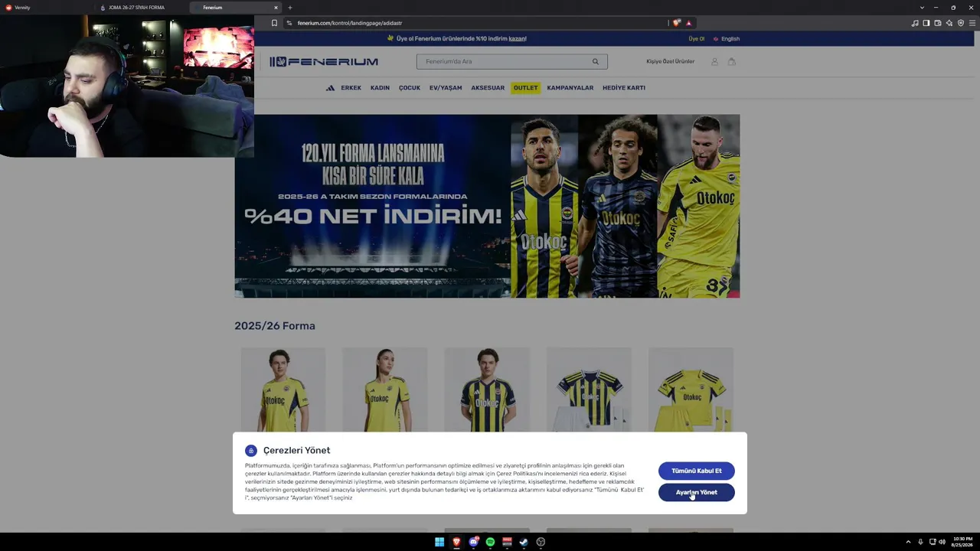Click the Brave VPN shield icon
Viewport: 980px width, 551px height.
[961, 23]
